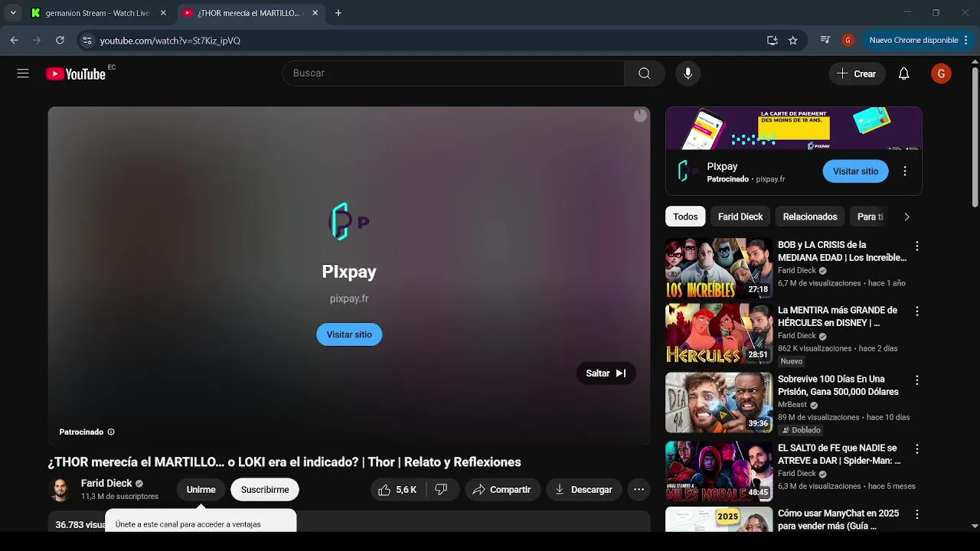Open Farid Dieck channel name link

pyautogui.click(x=106, y=484)
